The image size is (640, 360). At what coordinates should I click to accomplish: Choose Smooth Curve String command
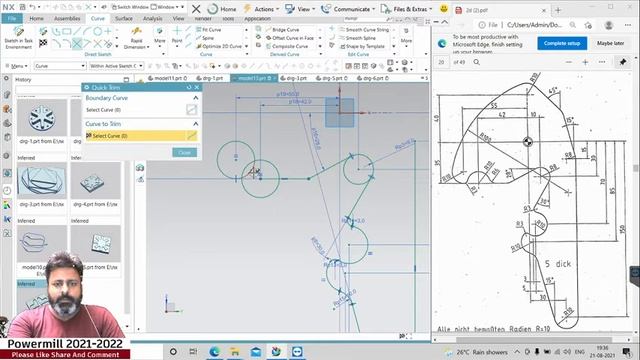click(x=364, y=30)
